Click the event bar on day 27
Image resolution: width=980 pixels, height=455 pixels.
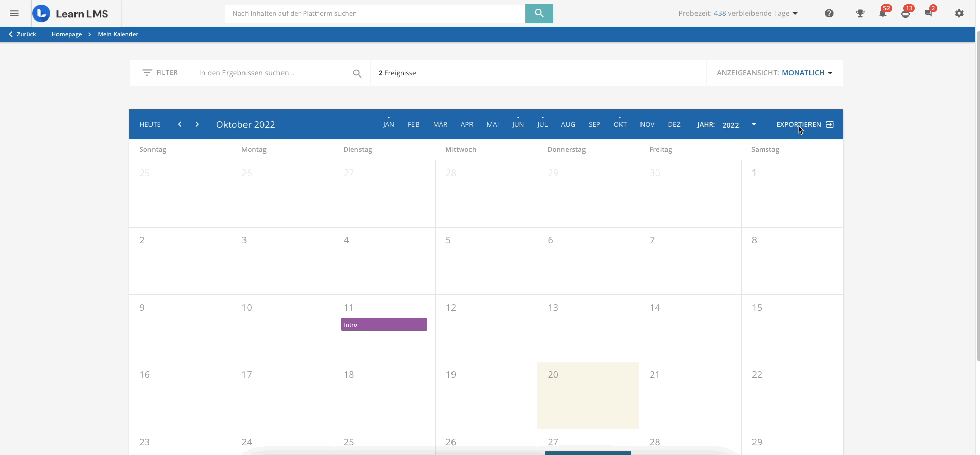coord(588,453)
